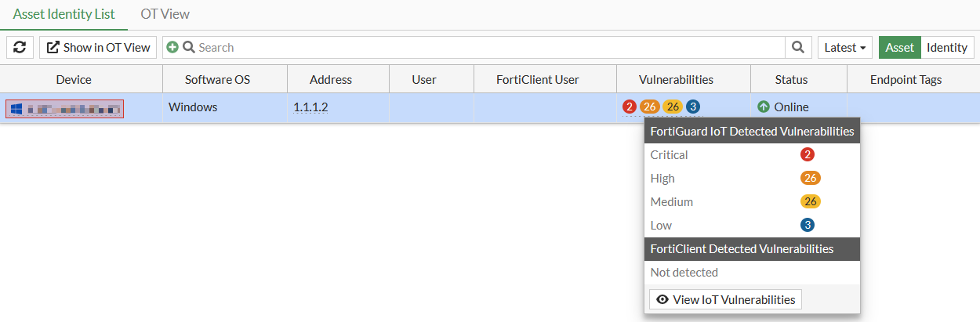Click the Not detected text
Viewport: 980px width, 322px height.
[684, 273]
